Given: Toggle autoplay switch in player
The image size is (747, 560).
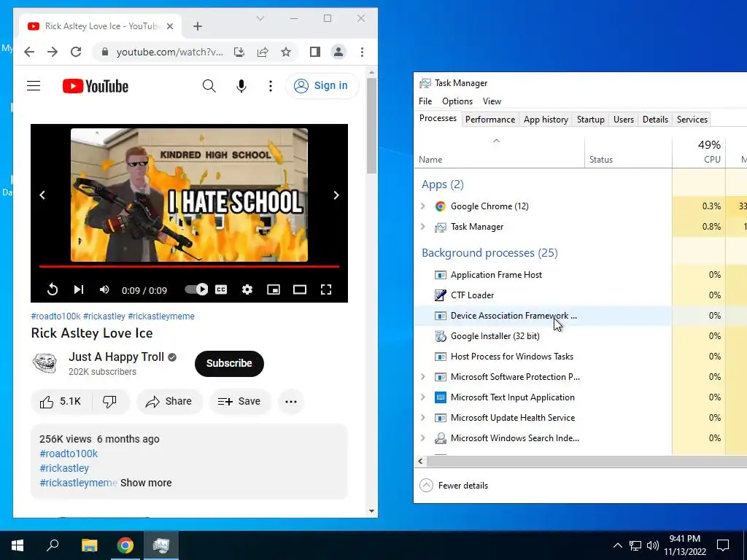Looking at the screenshot, I should point(196,289).
